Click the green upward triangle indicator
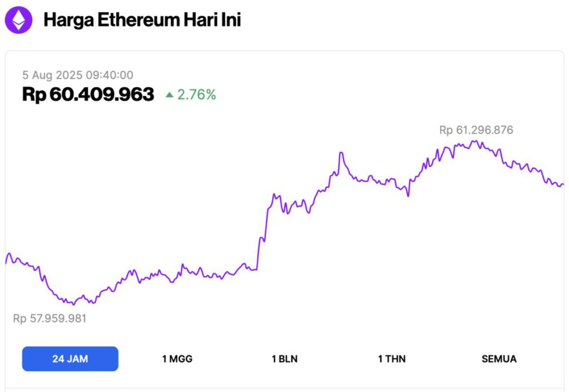This screenshot has width=569, height=392. click(169, 95)
